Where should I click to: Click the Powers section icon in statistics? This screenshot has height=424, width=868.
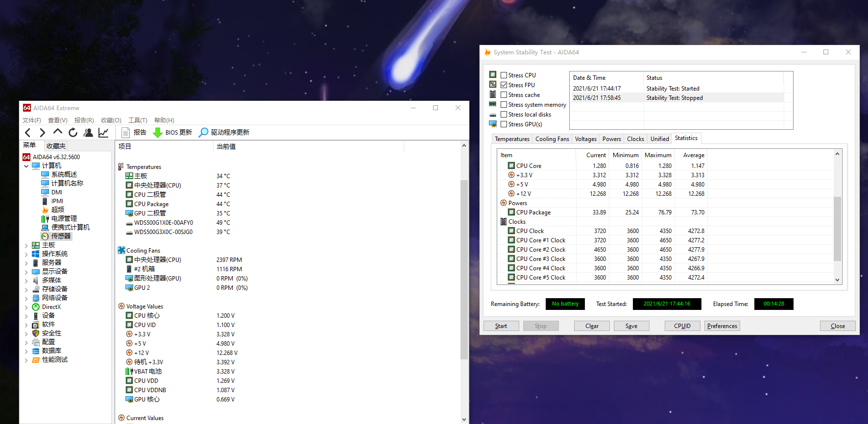(x=504, y=203)
